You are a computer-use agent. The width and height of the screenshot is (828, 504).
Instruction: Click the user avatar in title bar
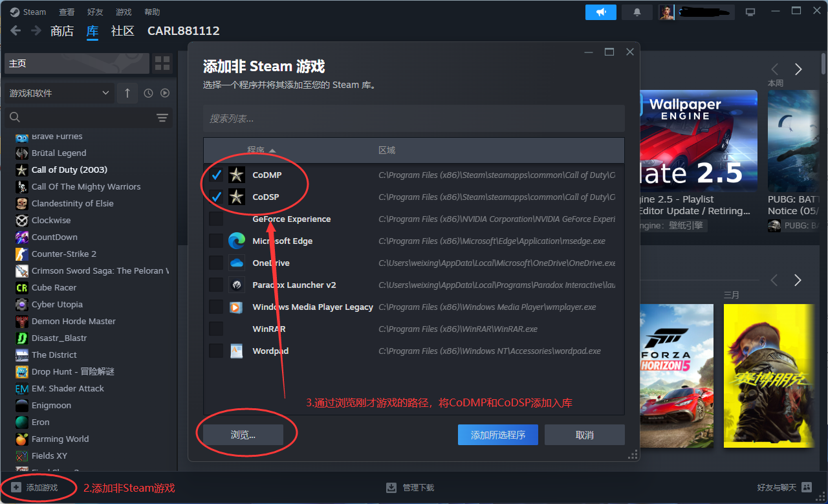coord(667,12)
